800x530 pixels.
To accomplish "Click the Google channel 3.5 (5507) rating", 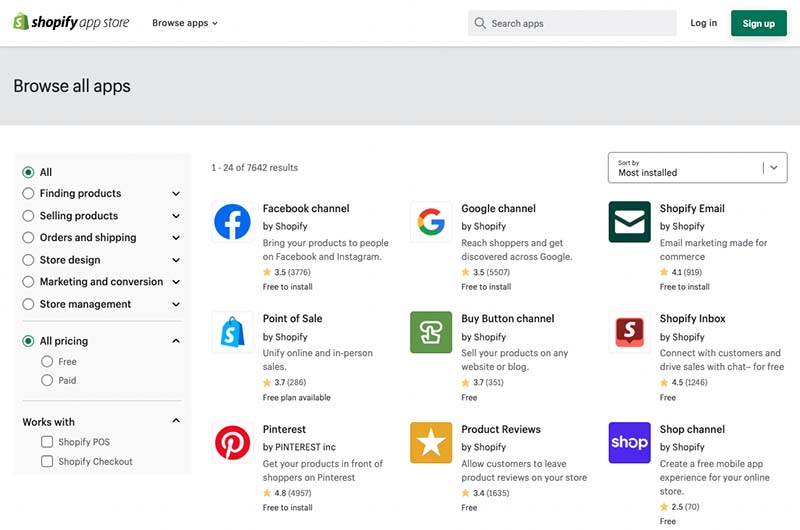I will click(x=486, y=272).
